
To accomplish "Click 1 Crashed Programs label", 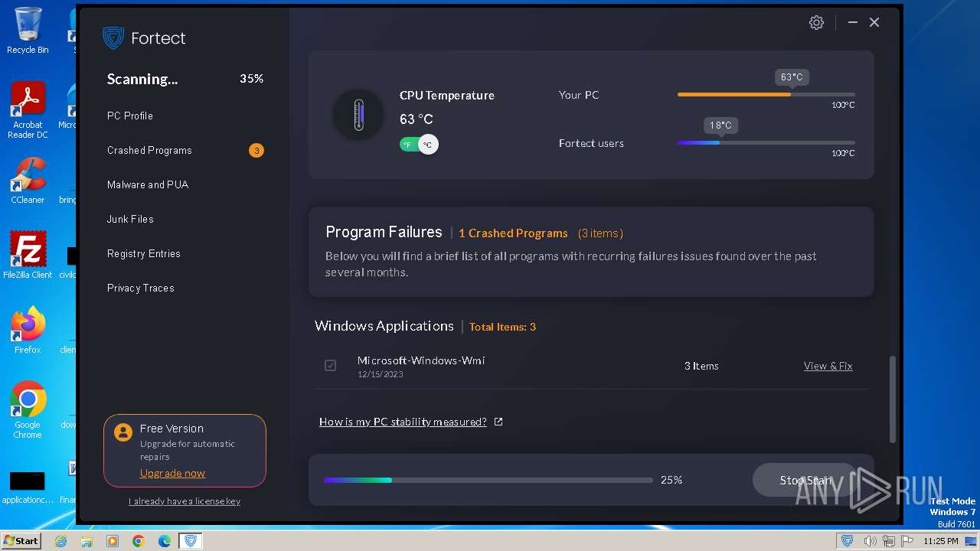I will click(x=513, y=233).
